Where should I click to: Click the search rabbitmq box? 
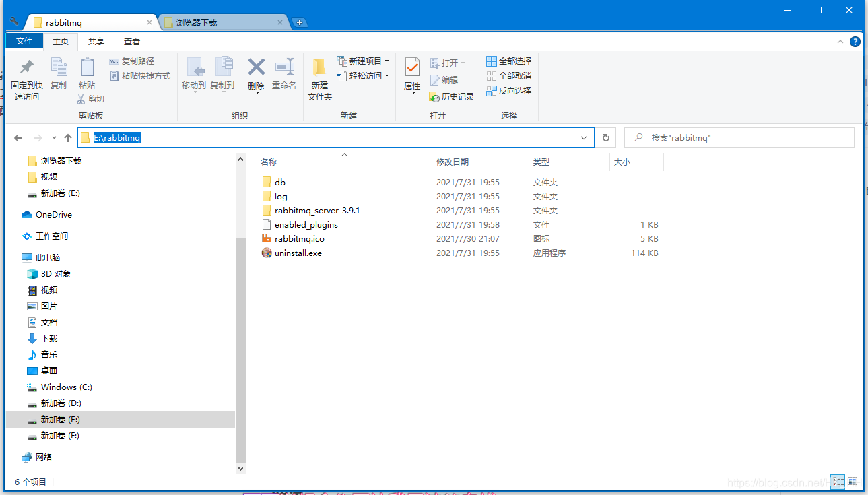(x=739, y=137)
